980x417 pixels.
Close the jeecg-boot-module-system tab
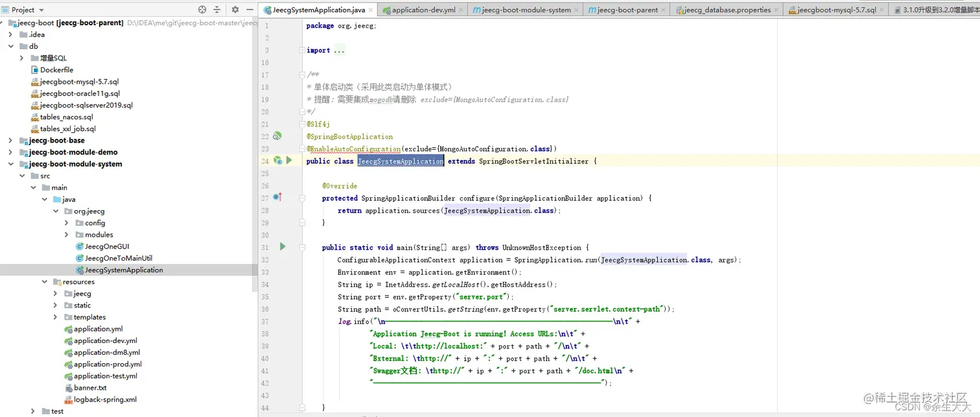(x=577, y=10)
